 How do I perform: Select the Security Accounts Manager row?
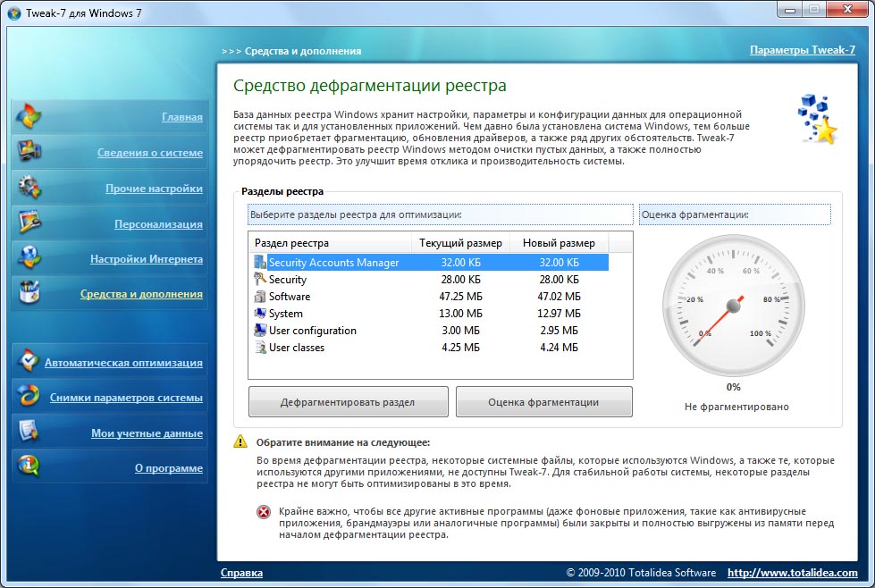pyautogui.click(x=430, y=262)
